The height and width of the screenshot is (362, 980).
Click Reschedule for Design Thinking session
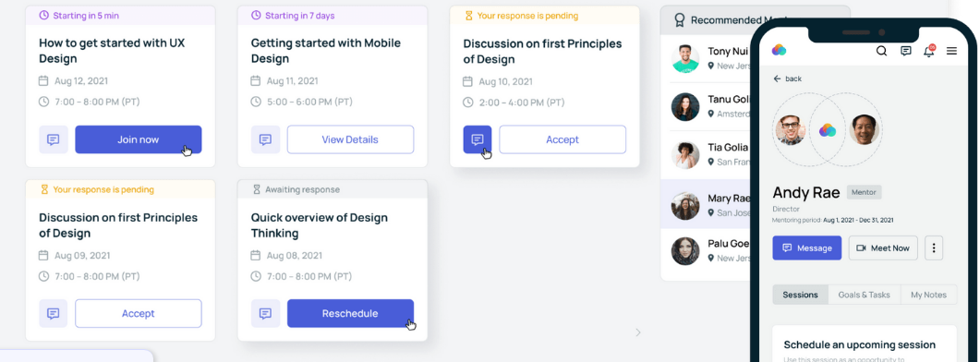[350, 313]
